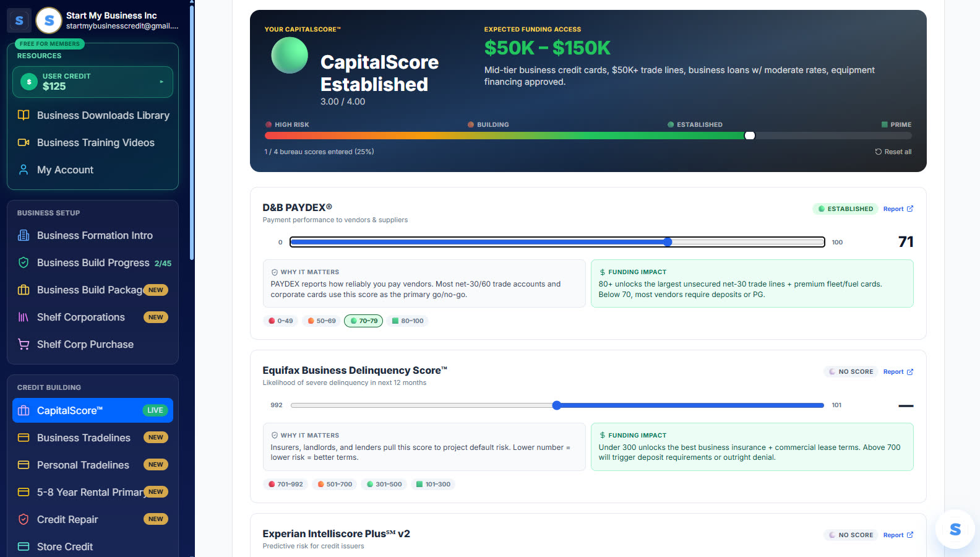This screenshot has width=980, height=557.
Task: Click the Shelf Corporations books icon
Action: click(24, 317)
